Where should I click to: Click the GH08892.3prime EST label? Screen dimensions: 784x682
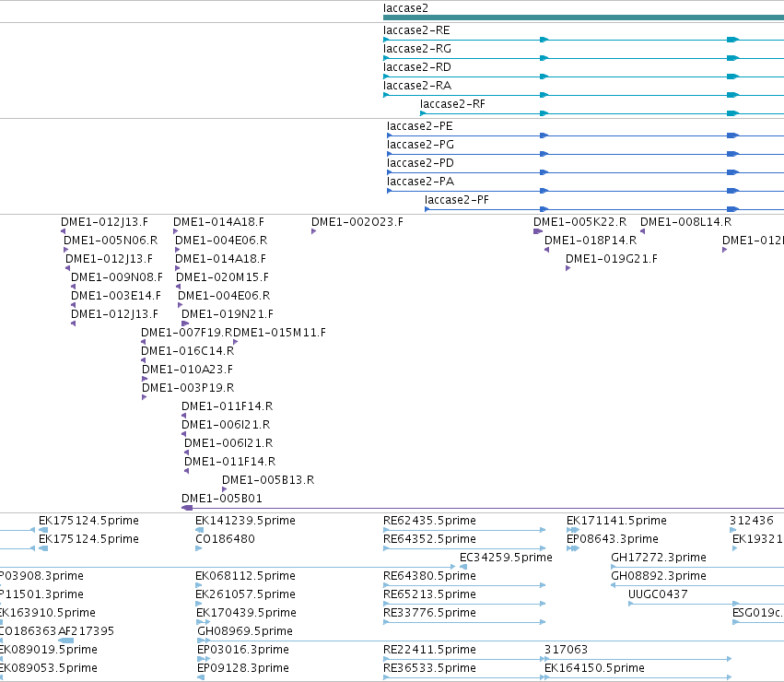tap(659, 576)
